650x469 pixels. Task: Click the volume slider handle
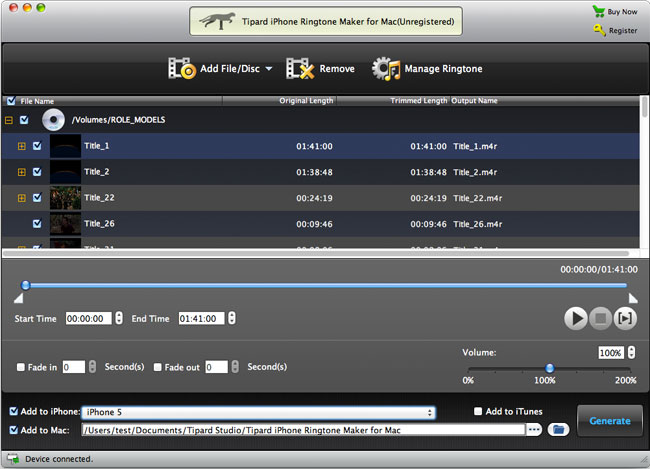coord(550,368)
